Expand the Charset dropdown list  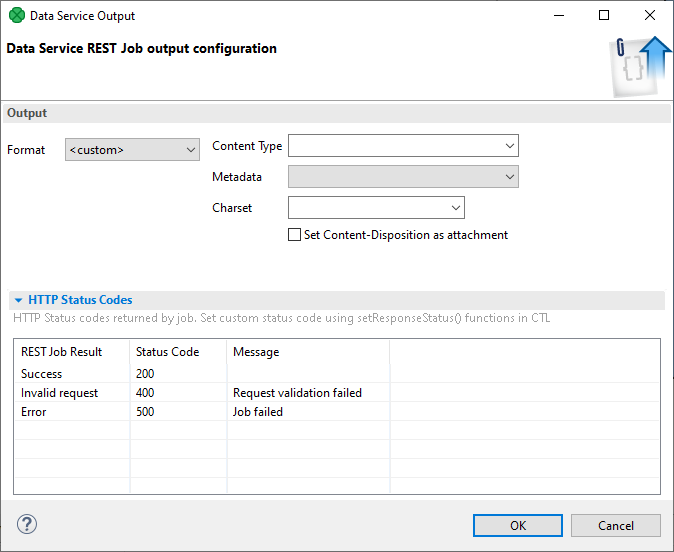pos(456,208)
